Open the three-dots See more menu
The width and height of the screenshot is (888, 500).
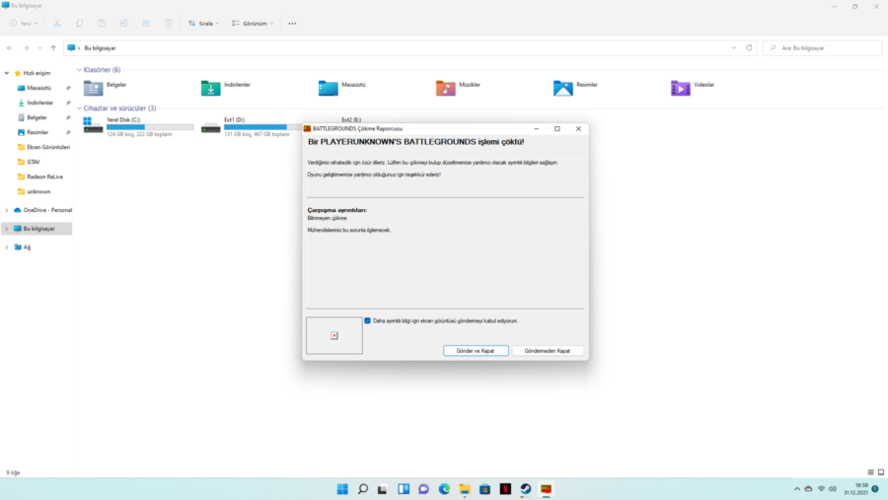(292, 23)
